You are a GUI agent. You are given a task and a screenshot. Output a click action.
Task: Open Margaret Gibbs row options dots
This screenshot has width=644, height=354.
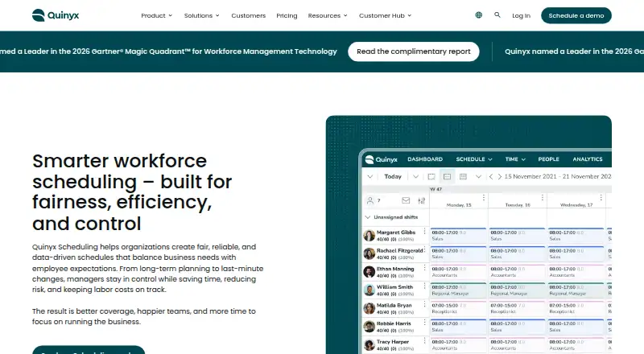(x=425, y=232)
